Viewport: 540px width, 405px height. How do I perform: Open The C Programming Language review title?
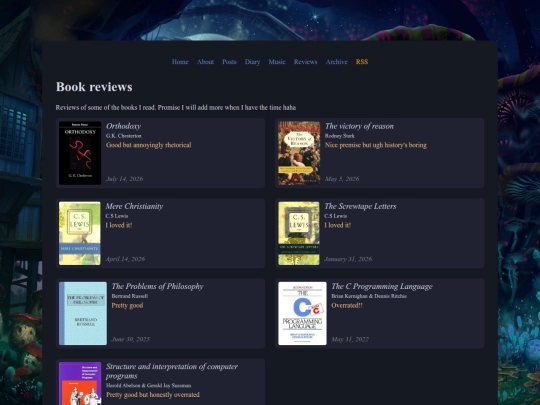[x=382, y=287]
